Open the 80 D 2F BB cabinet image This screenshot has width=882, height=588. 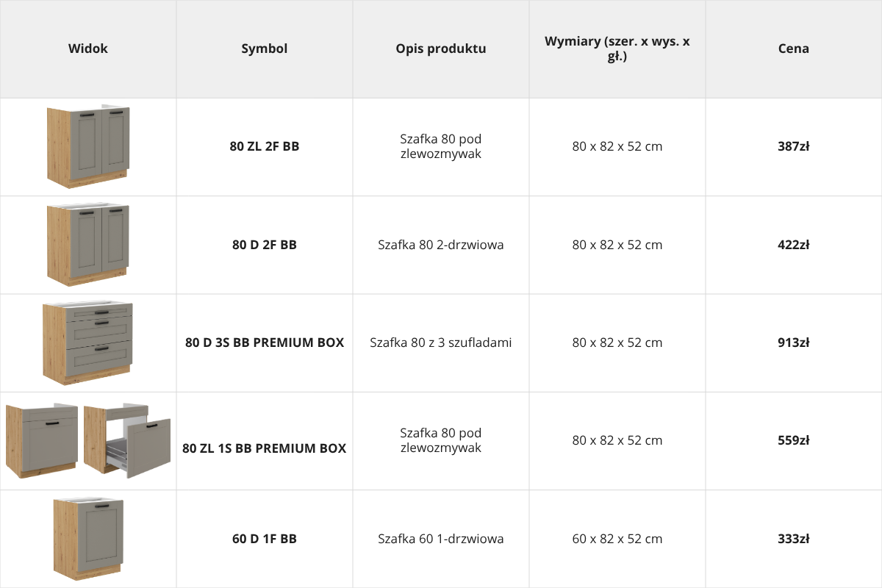(x=88, y=245)
